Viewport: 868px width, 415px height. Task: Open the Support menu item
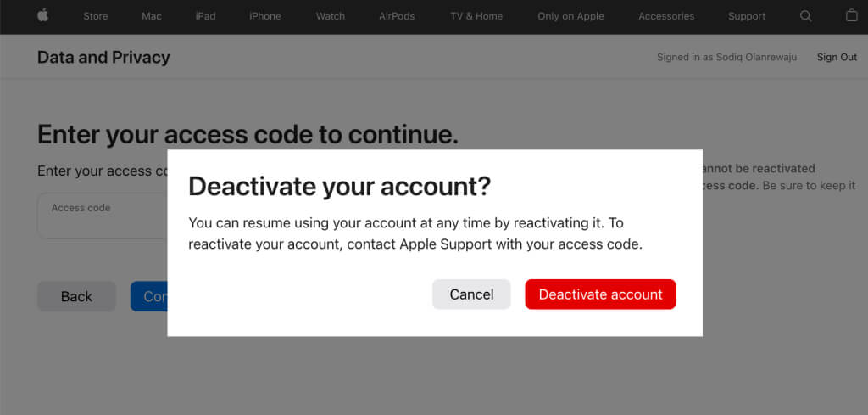point(747,16)
